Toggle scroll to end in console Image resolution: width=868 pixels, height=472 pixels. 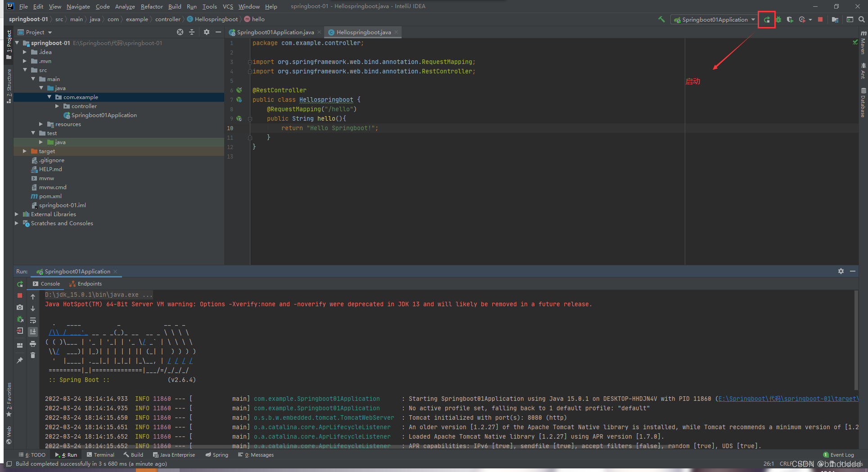(33, 331)
